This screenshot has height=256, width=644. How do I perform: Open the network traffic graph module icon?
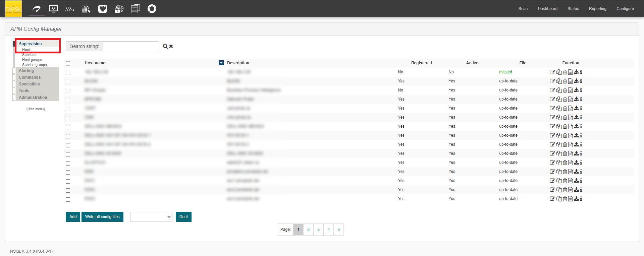point(69,9)
